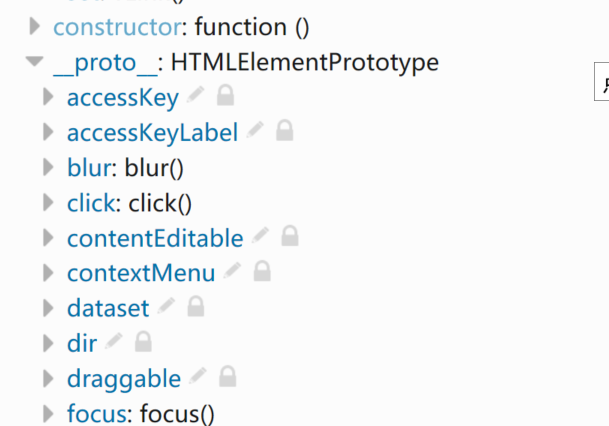Click the lock icon beside draggable

[228, 376]
